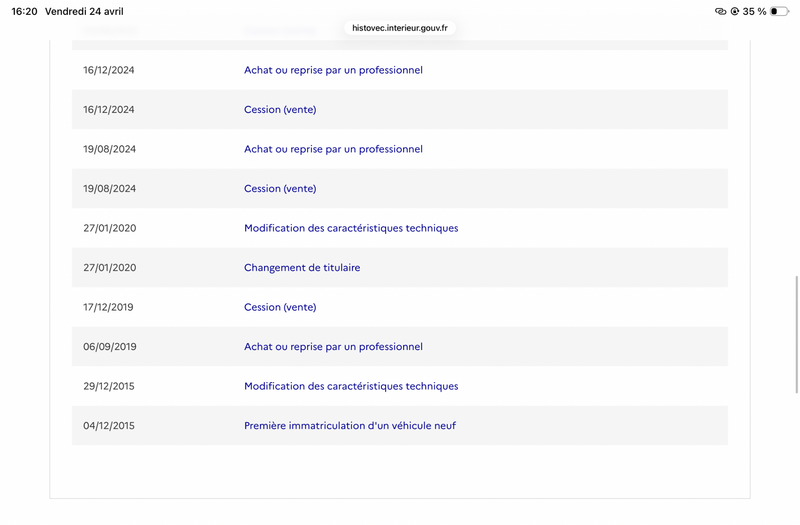Tap the battery indicator icon
Screen dimensions: 800x525
click(x=779, y=11)
